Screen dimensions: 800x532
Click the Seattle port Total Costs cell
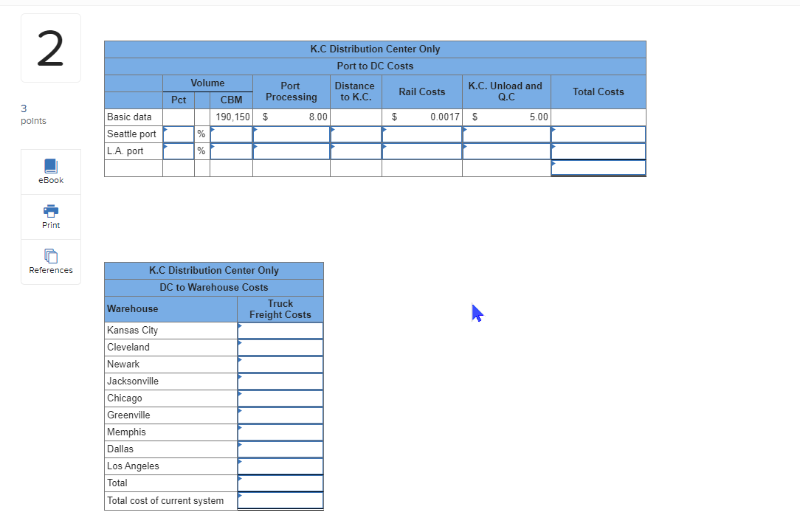pos(598,134)
